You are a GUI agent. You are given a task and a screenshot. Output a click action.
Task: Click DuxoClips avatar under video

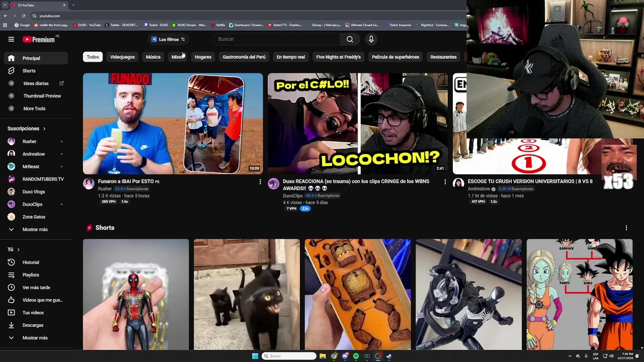(273, 184)
